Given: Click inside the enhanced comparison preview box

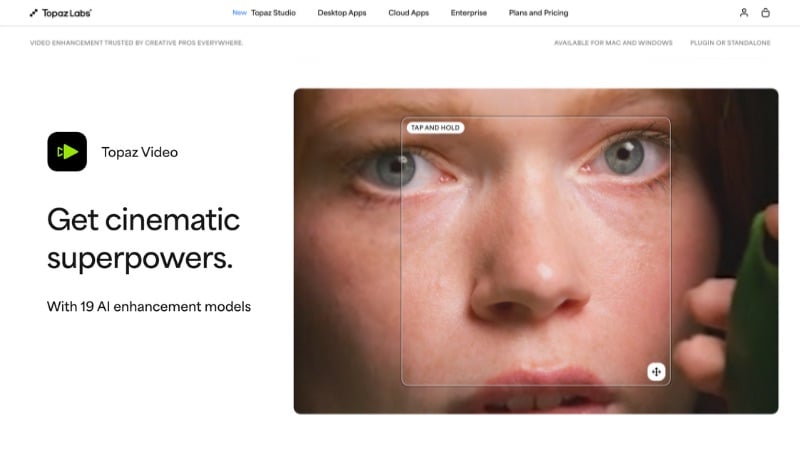Looking at the screenshot, I should click(x=536, y=251).
